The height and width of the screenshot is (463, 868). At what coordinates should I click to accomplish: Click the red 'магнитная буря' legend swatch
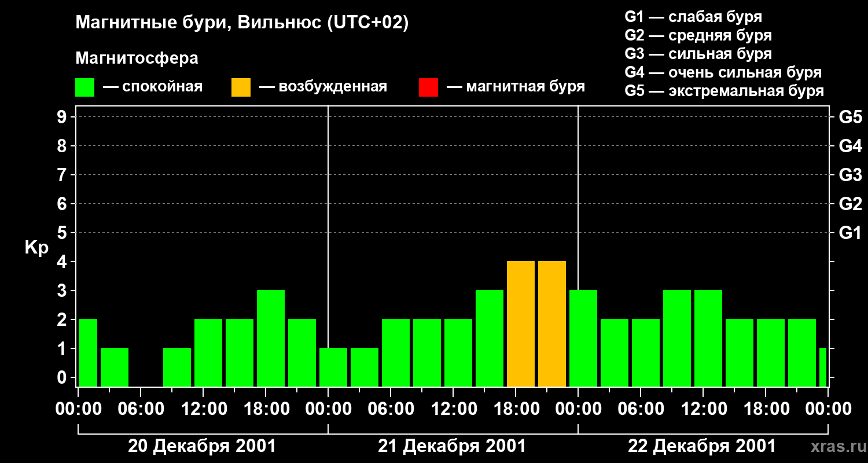[428, 87]
